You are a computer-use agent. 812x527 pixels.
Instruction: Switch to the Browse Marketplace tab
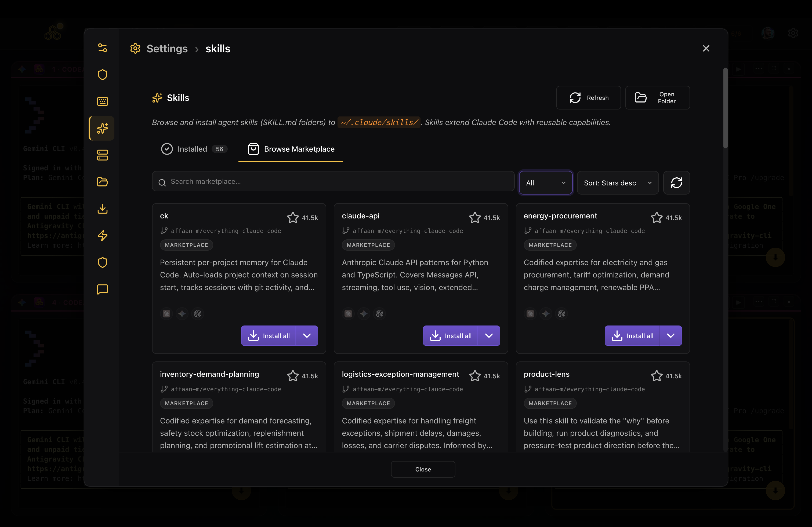click(291, 149)
